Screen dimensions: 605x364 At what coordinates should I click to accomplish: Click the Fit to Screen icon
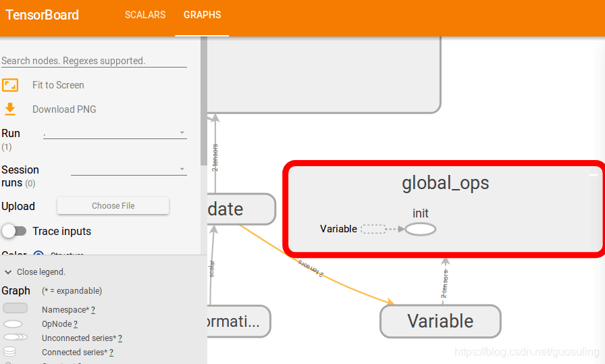coord(10,85)
